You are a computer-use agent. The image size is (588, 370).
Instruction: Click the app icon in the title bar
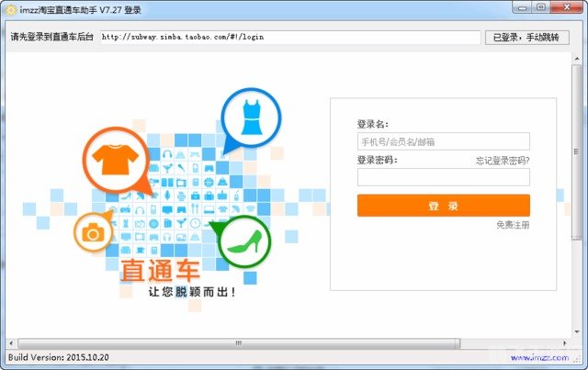click(11, 7)
